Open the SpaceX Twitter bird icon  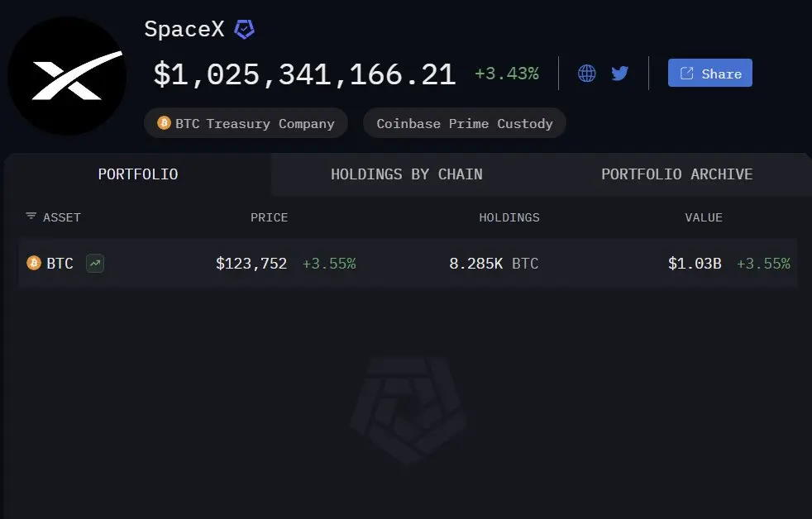click(x=620, y=73)
